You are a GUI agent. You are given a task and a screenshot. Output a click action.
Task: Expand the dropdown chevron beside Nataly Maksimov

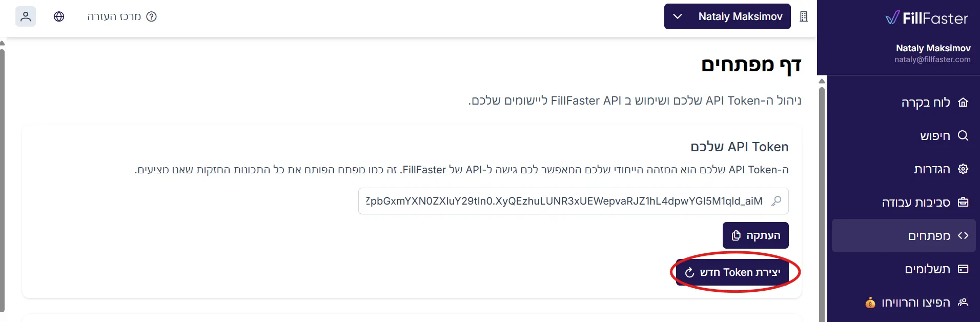(678, 16)
